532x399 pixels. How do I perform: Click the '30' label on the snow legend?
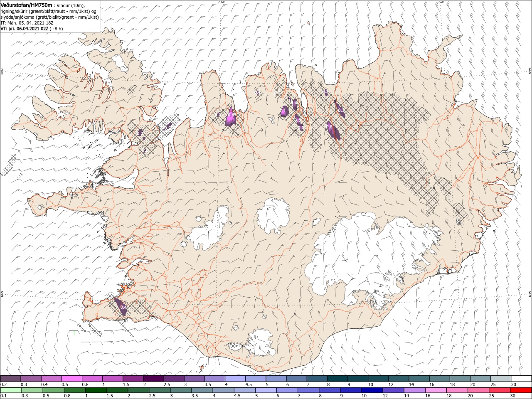[514, 384]
